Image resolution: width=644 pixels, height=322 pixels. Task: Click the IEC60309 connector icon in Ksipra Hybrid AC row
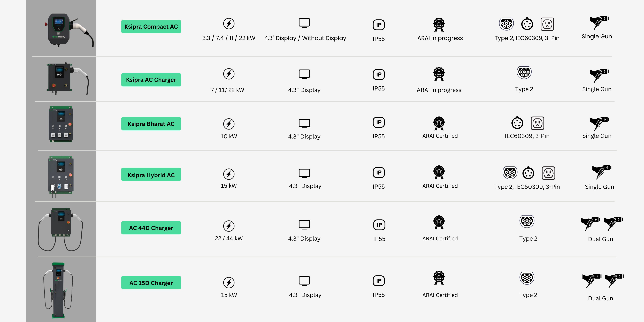pos(528,173)
